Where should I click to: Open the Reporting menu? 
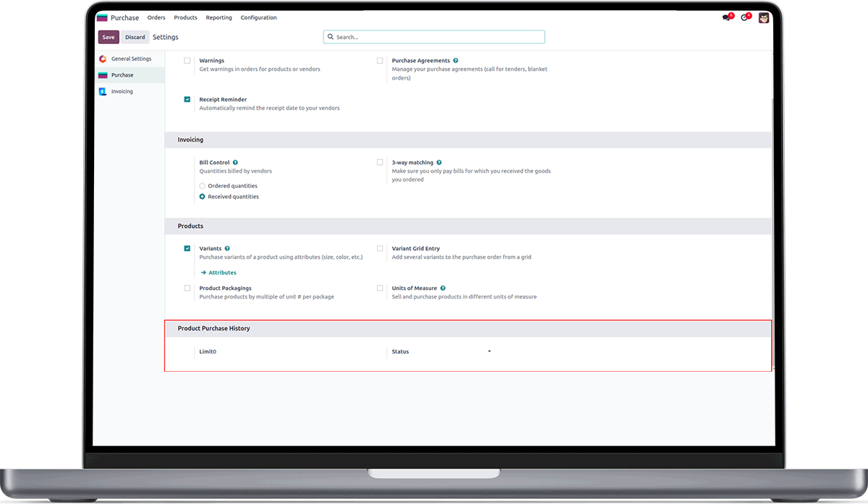coord(219,17)
